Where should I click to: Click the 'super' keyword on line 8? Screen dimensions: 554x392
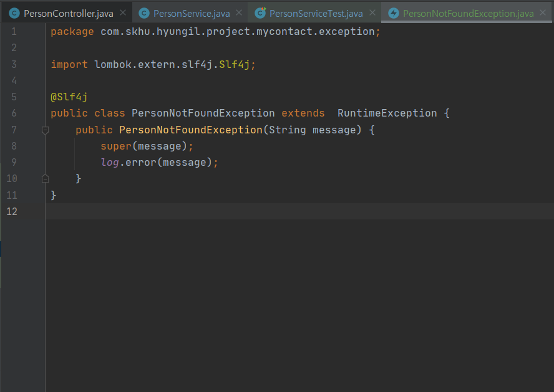coord(116,146)
